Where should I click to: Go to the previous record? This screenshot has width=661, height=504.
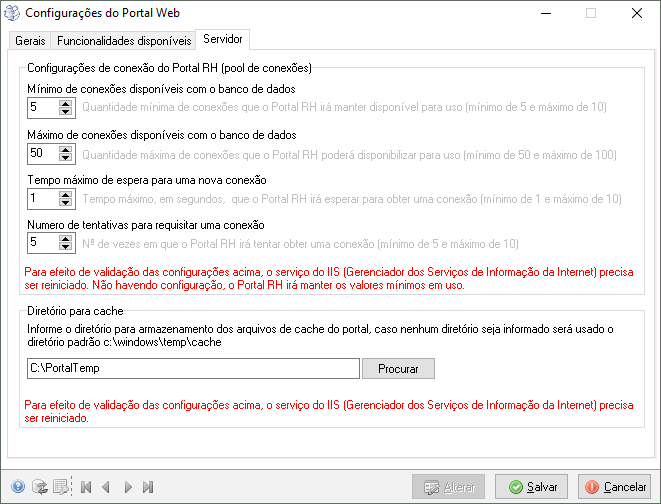coord(106,487)
